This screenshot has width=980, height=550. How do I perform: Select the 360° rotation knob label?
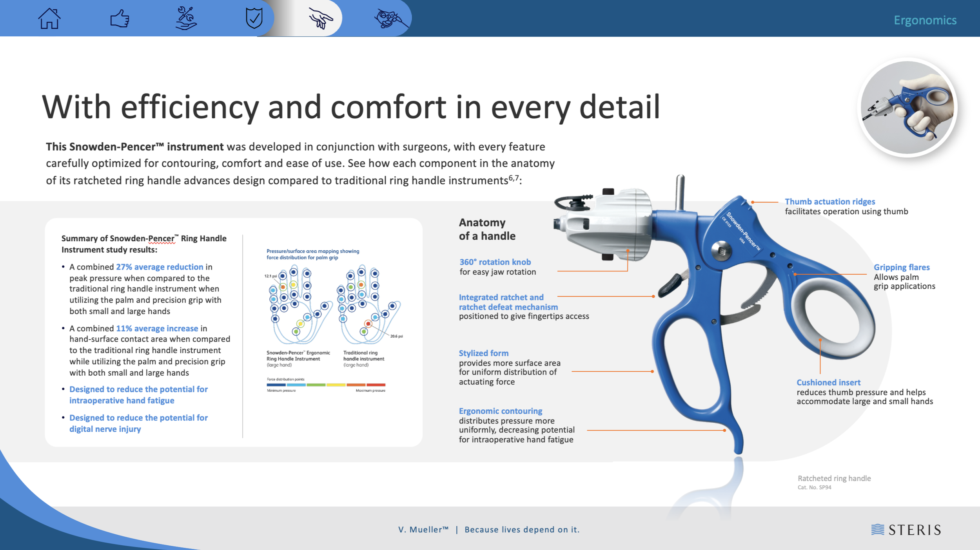click(495, 262)
